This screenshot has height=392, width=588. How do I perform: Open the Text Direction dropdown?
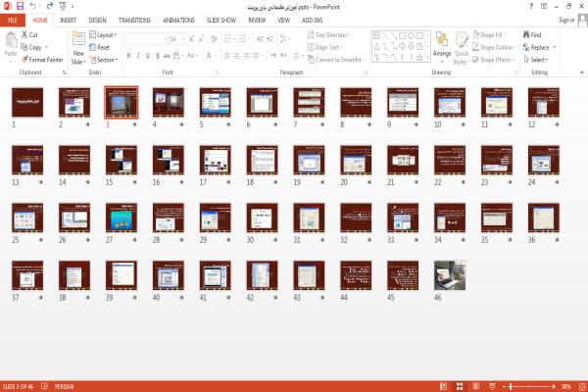click(328, 35)
